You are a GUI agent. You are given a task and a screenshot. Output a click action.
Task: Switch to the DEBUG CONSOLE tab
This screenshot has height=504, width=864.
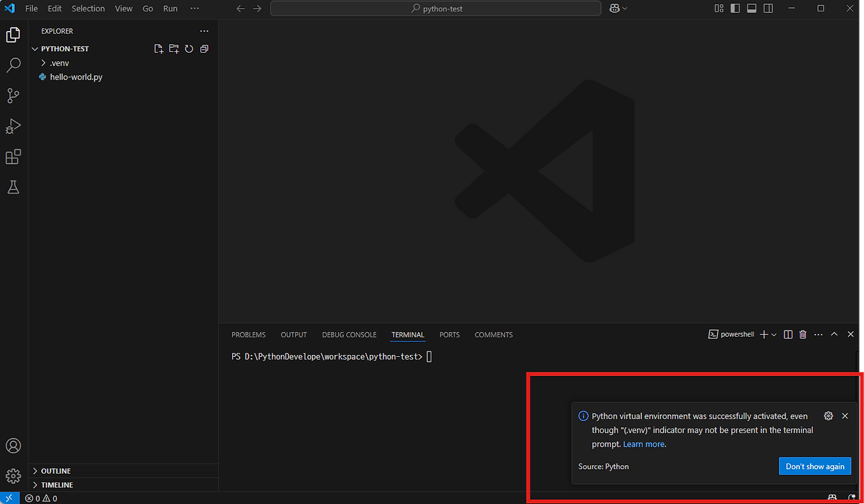tap(349, 335)
